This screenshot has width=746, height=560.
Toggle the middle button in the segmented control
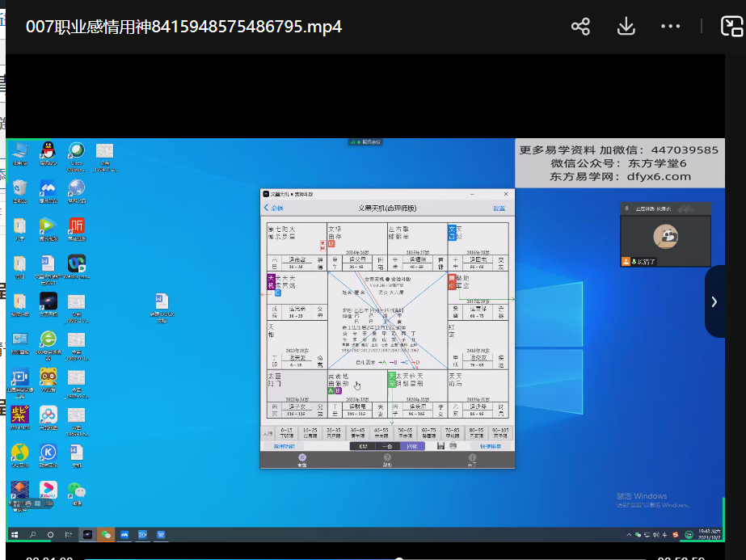point(388,446)
